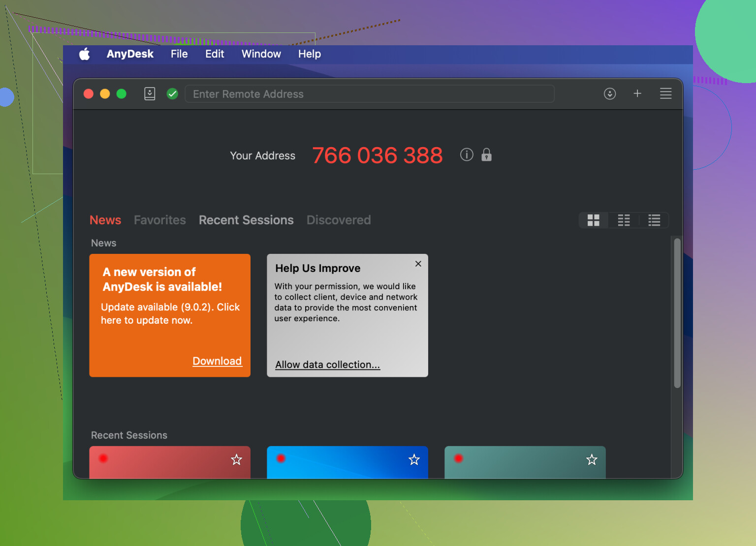Viewport: 756px width, 546px height.
Task: Click the green connection status checkmark
Action: pos(172,93)
